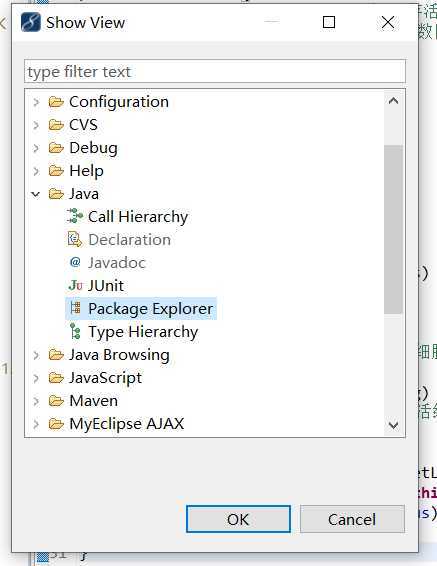Click the Java folder icon
The width and height of the screenshot is (437, 566).
(56, 194)
